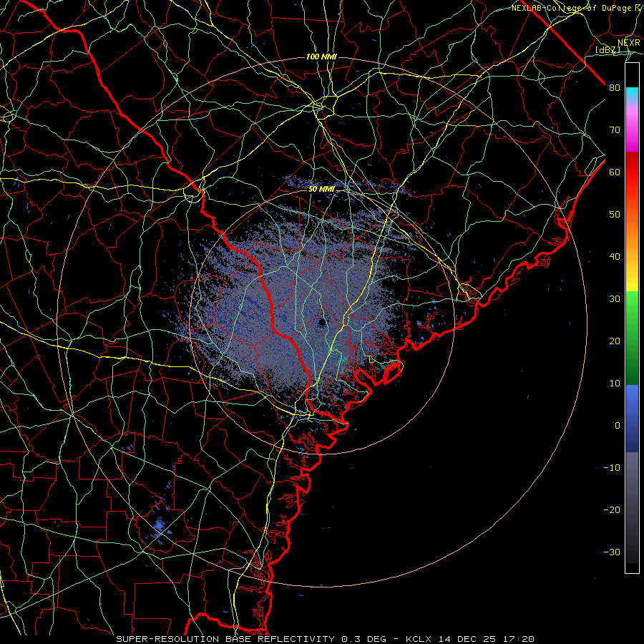Image resolution: width=644 pixels, height=644 pixels.
Task: Click the "SUPER-RESOLUTION BASE REFLECTIVITY" caption text
Action: point(225,639)
